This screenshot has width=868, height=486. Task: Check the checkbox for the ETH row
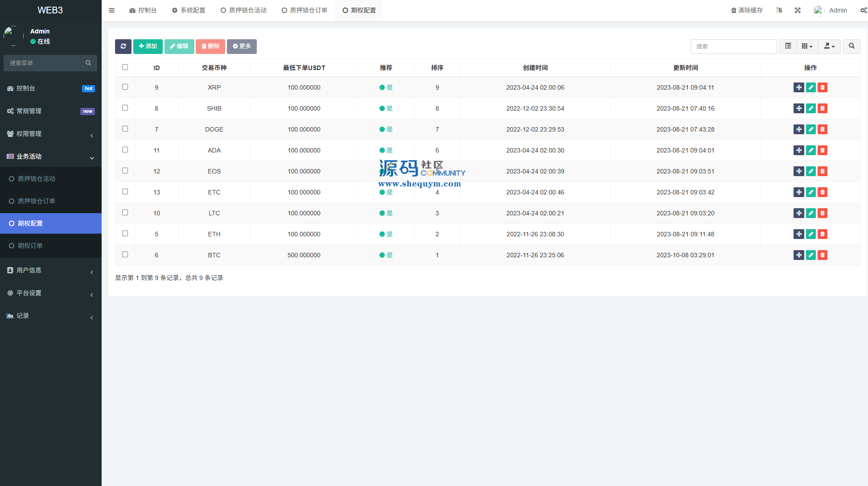coord(125,234)
